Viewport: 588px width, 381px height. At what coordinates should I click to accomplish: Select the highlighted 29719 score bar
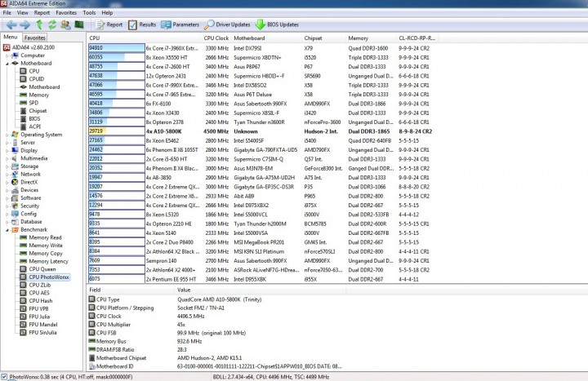[x=117, y=131]
